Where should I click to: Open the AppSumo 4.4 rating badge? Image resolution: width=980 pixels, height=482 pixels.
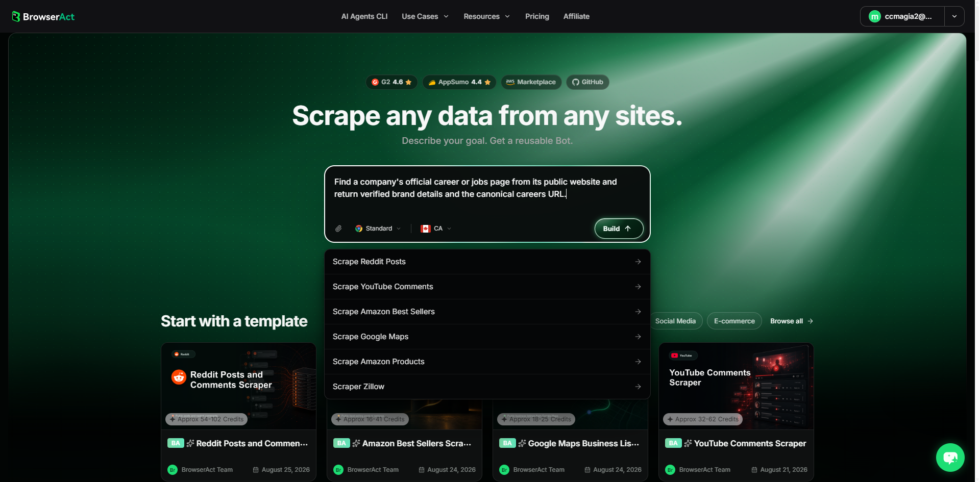tap(459, 82)
